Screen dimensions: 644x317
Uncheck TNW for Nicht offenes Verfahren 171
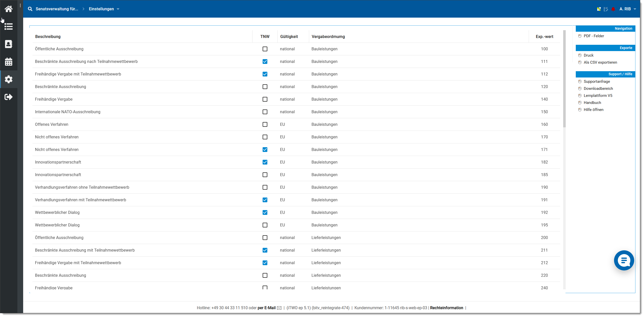(x=265, y=150)
